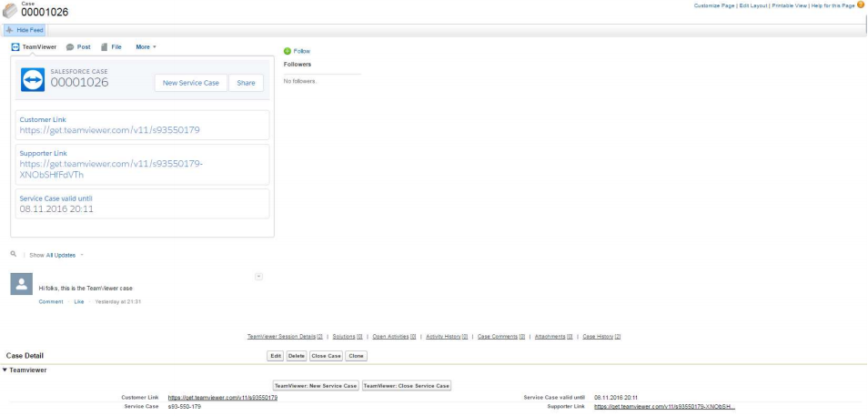868x416 pixels.
Task: Open the Edit Layout link
Action: point(753,5)
